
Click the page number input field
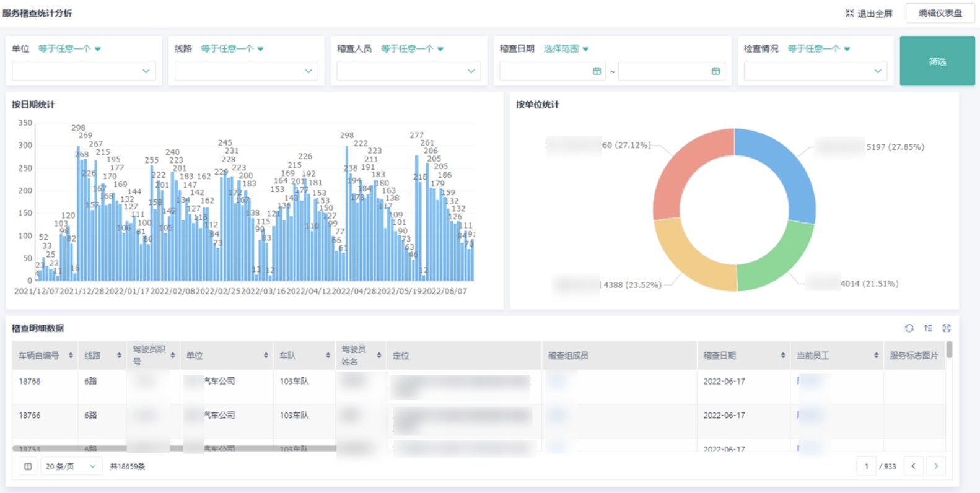(x=866, y=466)
